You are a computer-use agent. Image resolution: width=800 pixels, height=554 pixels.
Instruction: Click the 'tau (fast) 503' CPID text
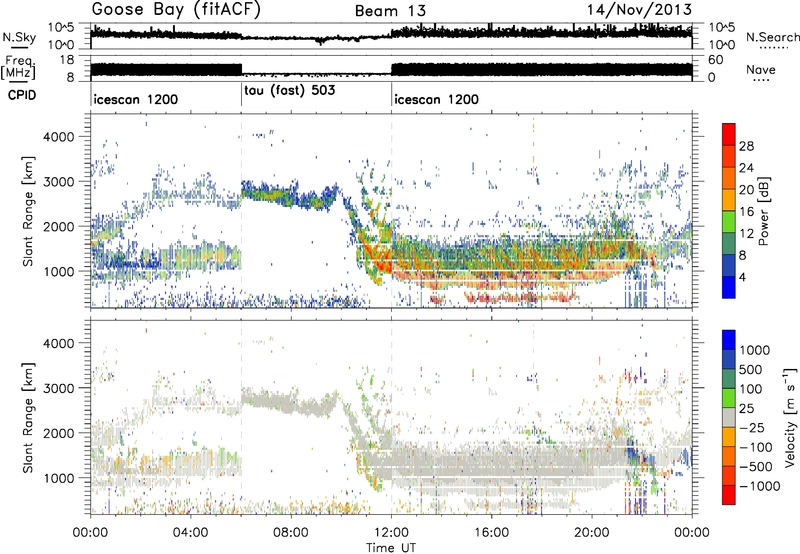(290, 90)
